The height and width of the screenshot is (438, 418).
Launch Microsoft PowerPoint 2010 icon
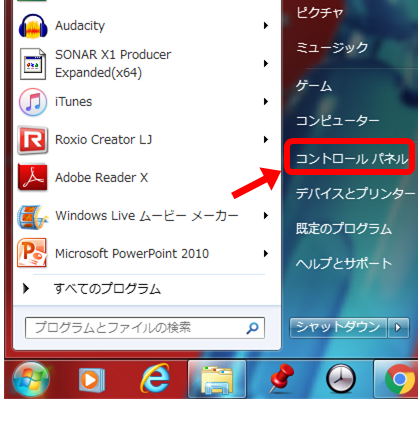point(32,253)
